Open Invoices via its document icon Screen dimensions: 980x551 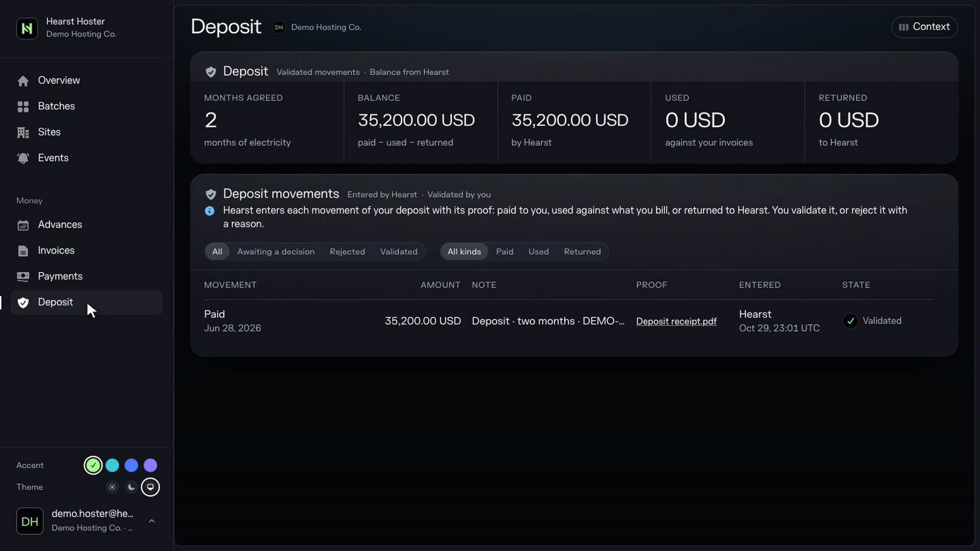[x=23, y=251]
